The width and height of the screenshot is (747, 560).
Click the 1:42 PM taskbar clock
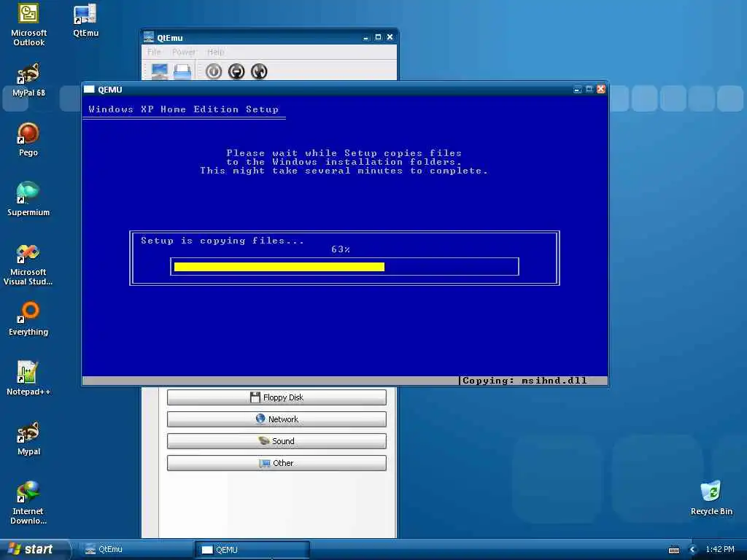pos(720,550)
